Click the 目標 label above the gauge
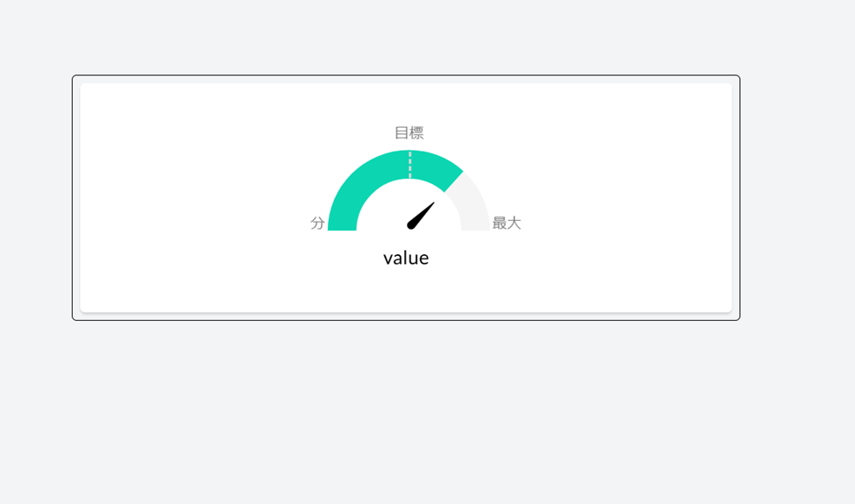 pos(409,132)
